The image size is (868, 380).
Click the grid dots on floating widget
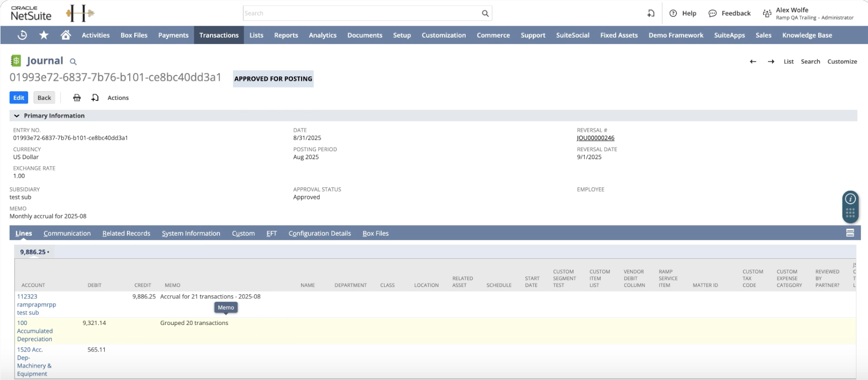[x=850, y=212]
